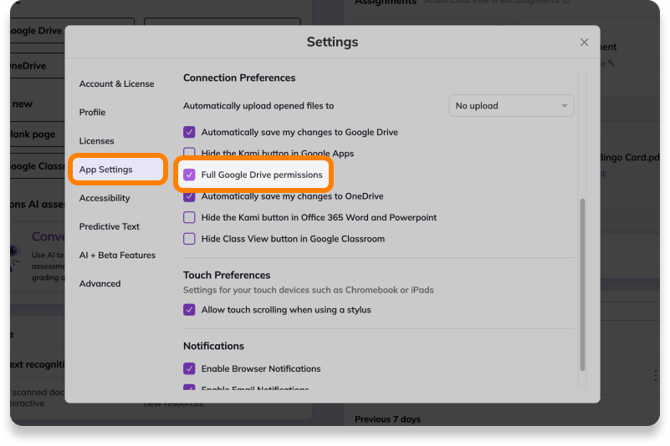The height and width of the screenshot is (446, 670).
Task: Click the Notifications heading
Action: coord(214,346)
